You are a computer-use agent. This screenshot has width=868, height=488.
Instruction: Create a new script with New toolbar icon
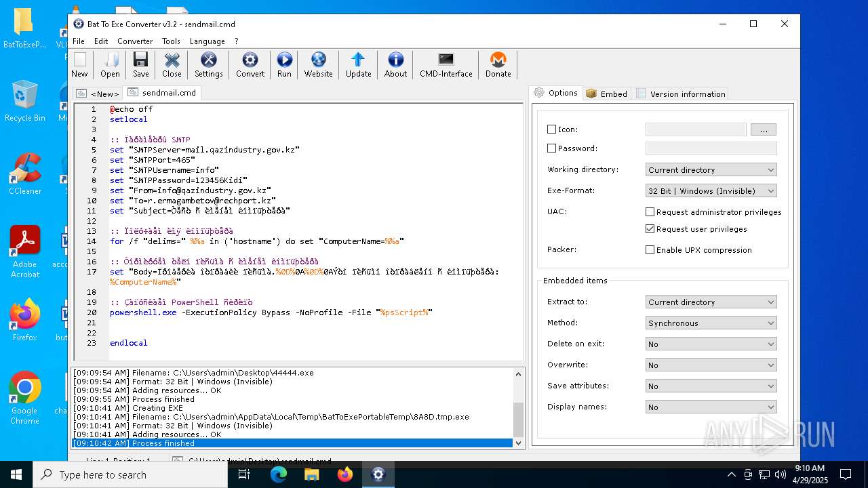click(x=79, y=65)
